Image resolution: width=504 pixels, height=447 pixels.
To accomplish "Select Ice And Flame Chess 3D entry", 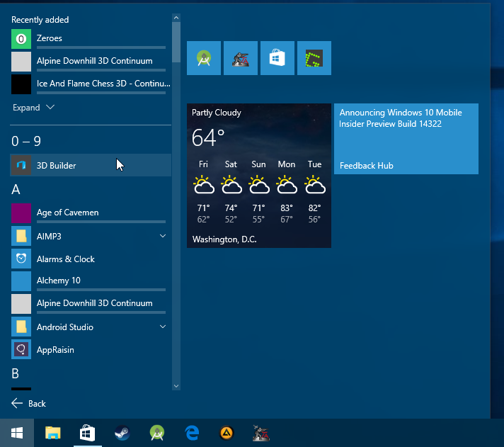I will (x=91, y=84).
